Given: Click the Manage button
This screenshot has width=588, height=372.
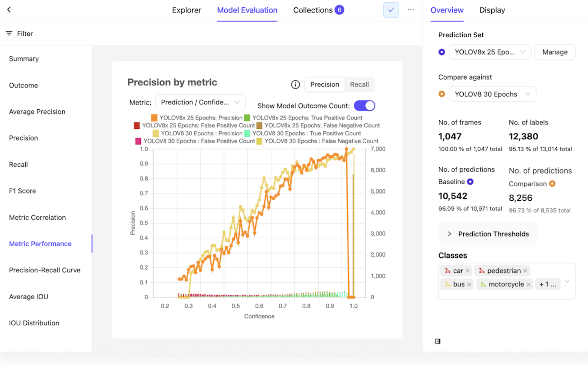Looking at the screenshot, I should point(554,52).
